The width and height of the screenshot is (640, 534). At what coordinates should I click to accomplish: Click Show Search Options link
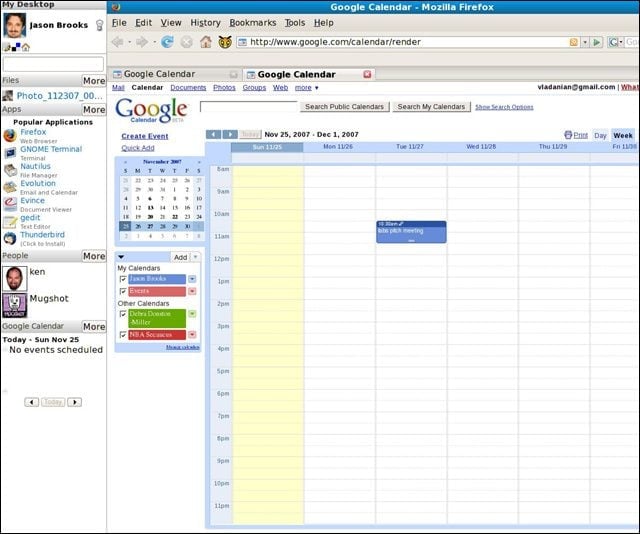pos(504,107)
